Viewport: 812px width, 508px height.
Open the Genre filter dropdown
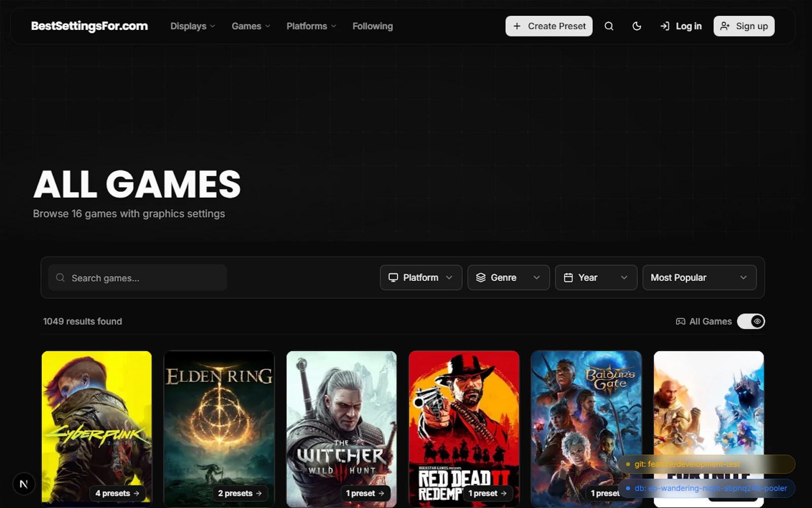click(509, 277)
